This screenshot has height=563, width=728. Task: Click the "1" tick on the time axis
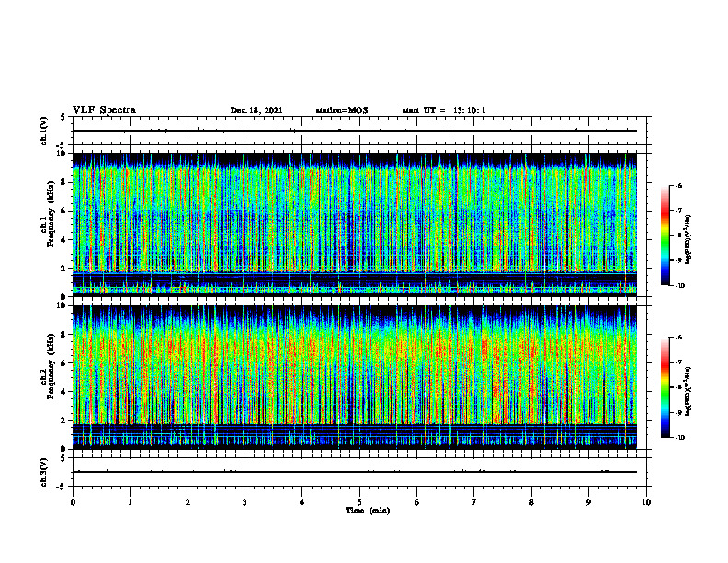pos(130,502)
